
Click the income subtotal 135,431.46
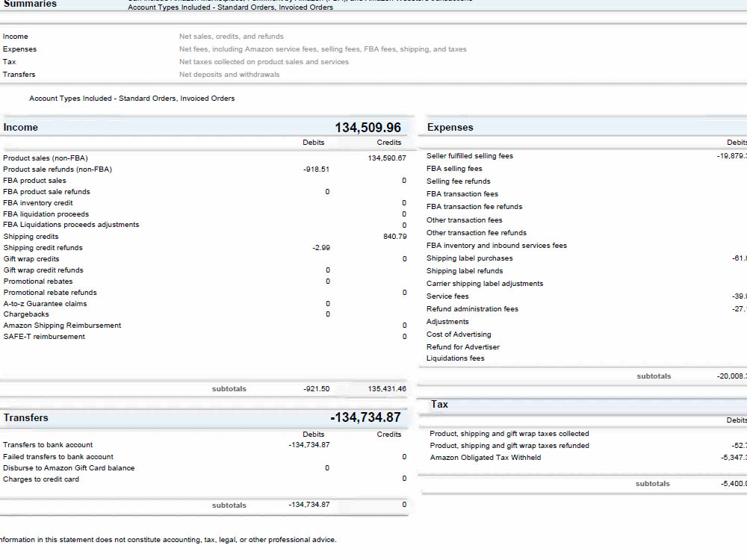(x=387, y=389)
